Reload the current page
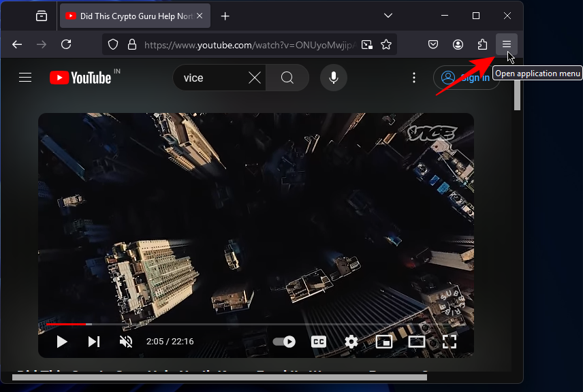Screen dimensions: 583x392 [x=66, y=44]
